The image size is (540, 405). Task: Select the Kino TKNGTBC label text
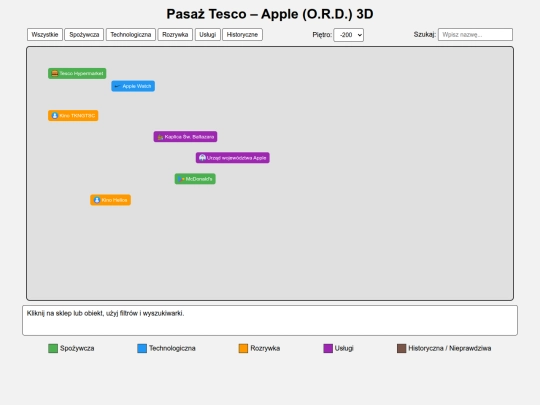click(x=77, y=116)
